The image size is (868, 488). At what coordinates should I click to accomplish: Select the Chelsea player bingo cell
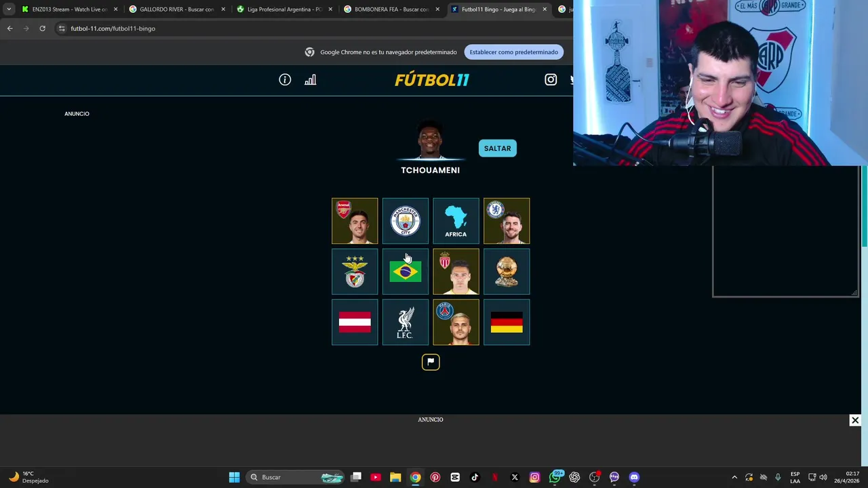pos(507,221)
